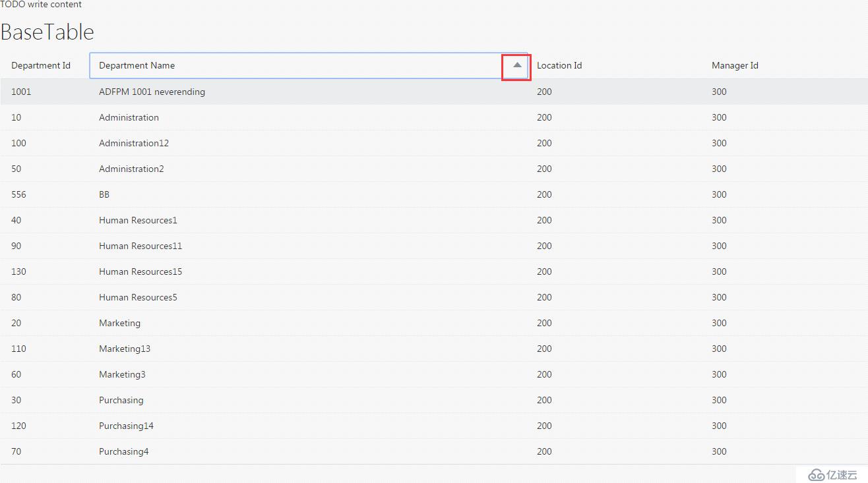The width and height of the screenshot is (868, 483).
Task: Select the Human Resources15 cell
Action: click(140, 271)
